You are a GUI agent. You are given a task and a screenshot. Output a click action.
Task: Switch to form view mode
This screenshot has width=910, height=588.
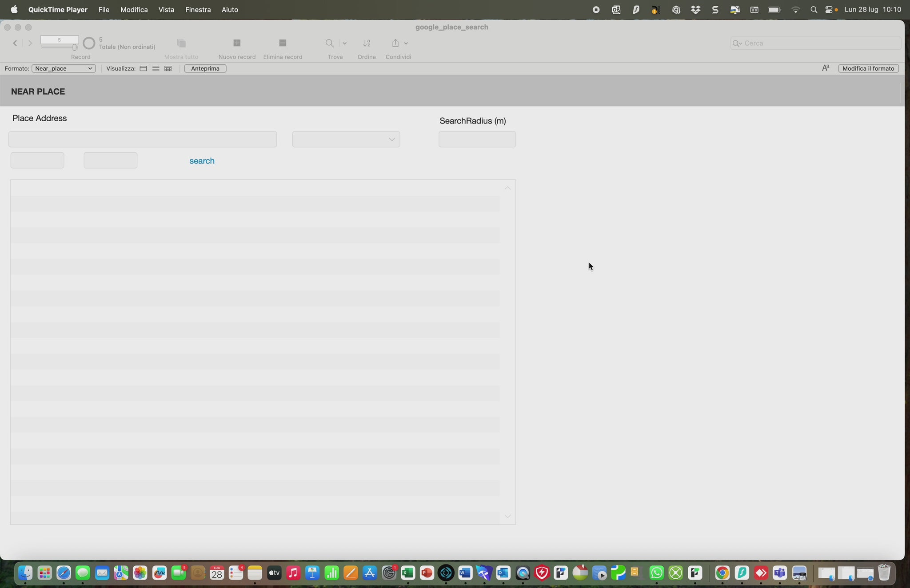(143, 68)
